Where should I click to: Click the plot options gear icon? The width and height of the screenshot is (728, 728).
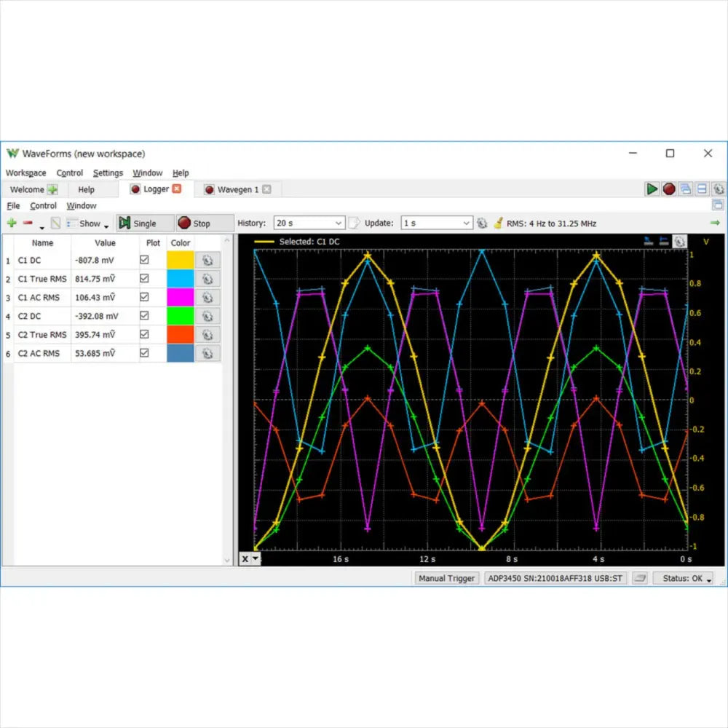point(679,242)
